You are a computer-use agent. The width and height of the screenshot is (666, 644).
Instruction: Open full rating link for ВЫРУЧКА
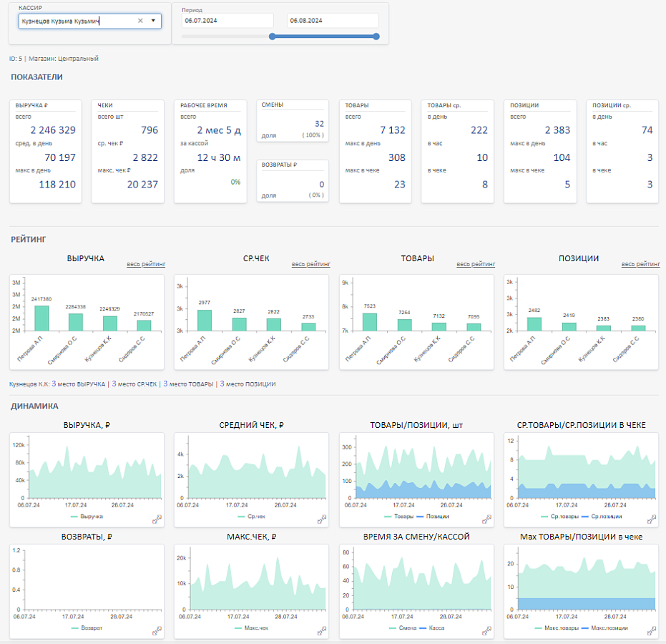tap(146, 264)
